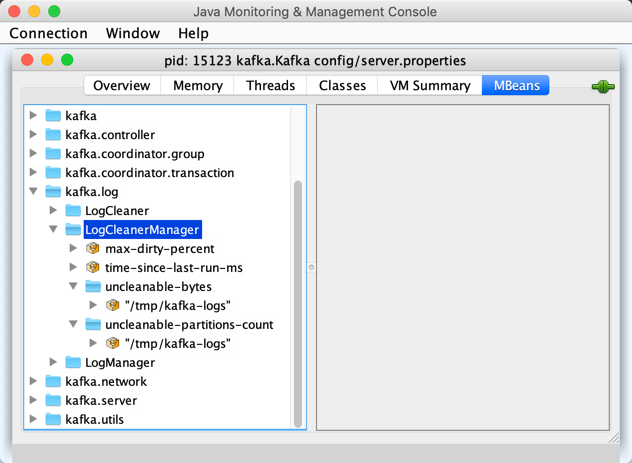This screenshot has width=632, height=463.
Task: Click the kafka.log folder icon
Action: [x=53, y=192]
